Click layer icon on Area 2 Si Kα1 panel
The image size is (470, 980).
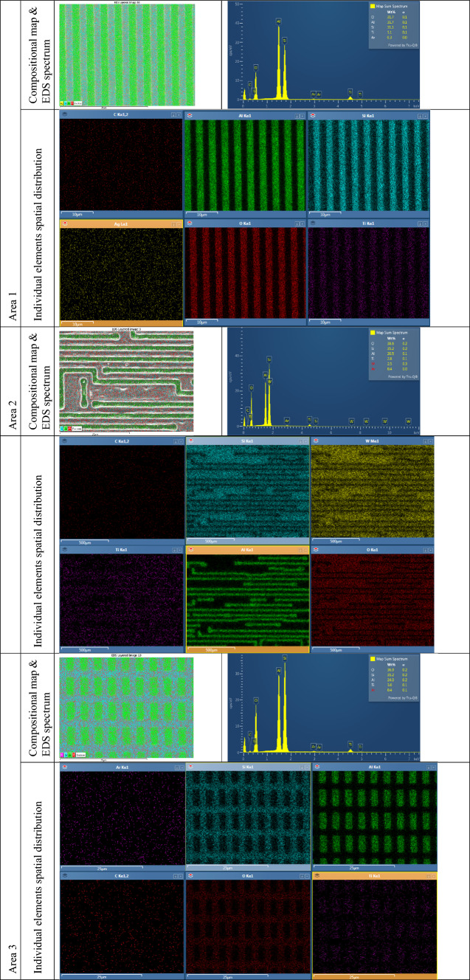190,441
